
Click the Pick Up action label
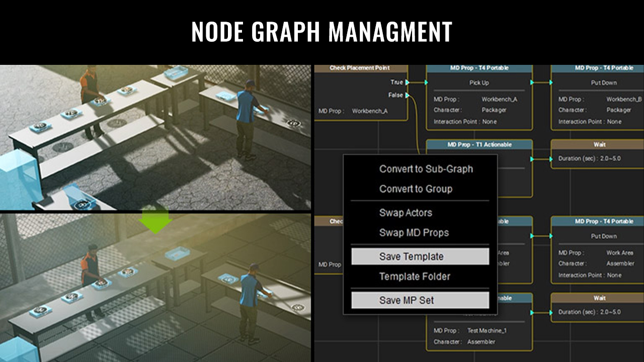click(x=478, y=82)
